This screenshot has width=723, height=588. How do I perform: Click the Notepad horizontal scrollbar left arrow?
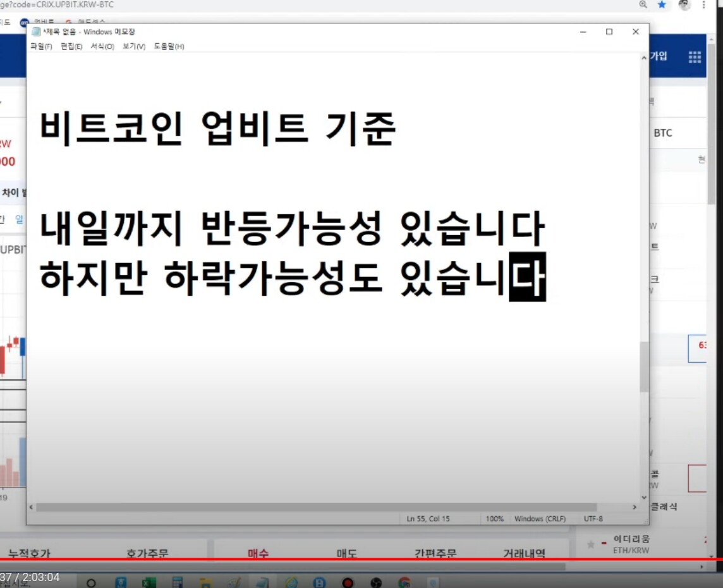(31, 507)
